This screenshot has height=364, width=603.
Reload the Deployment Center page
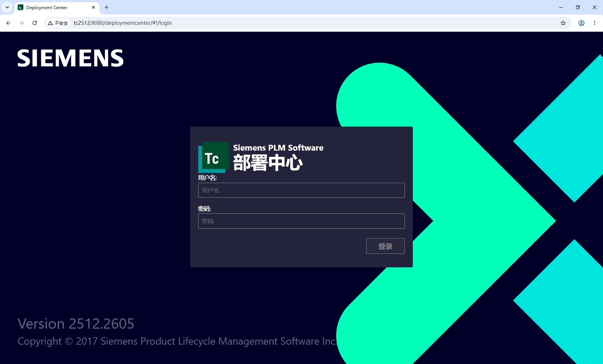tap(35, 23)
